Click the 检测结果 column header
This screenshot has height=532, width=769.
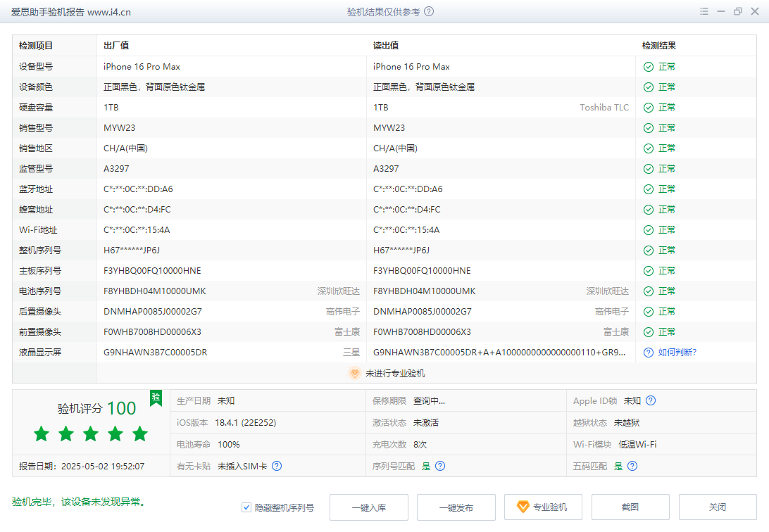[658, 46]
